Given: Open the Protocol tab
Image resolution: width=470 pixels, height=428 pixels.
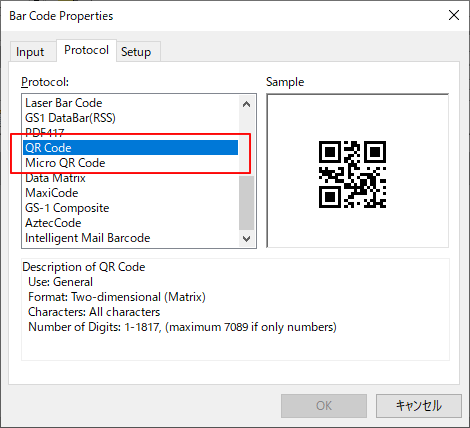Looking at the screenshot, I should pyautogui.click(x=86, y=50).
